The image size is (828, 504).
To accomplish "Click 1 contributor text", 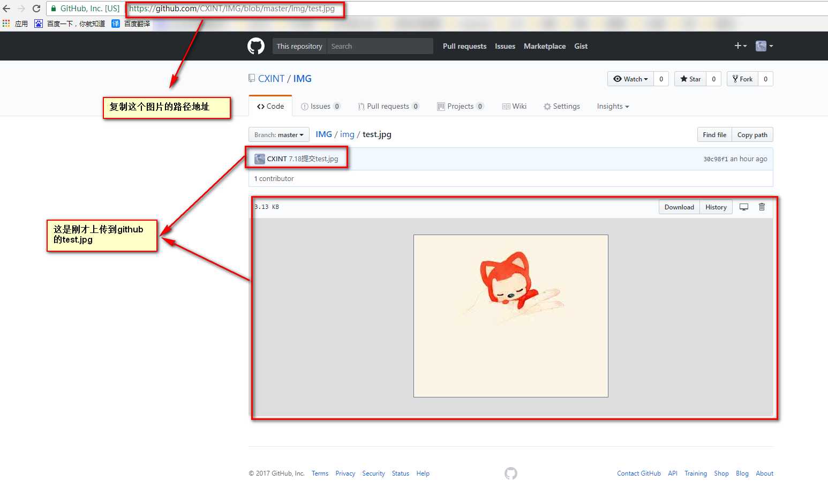I will pos(274,179).
